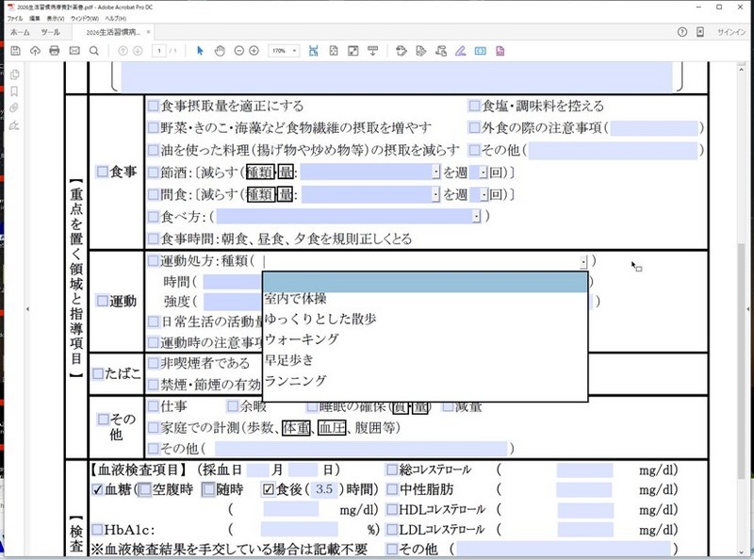Open 間食 type and amount dropdown arrow
The image size is (754, 560).
(x=435, y=194)
